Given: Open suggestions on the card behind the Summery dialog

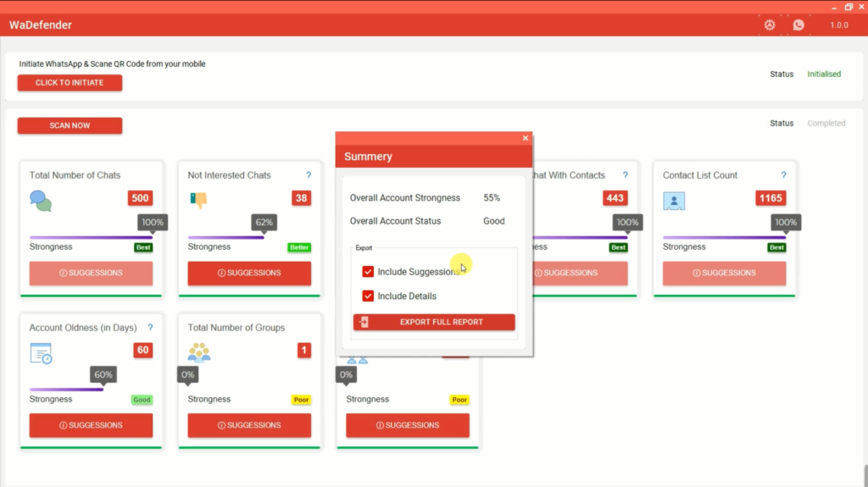Looking at the screenshot, I should point(408,425).
